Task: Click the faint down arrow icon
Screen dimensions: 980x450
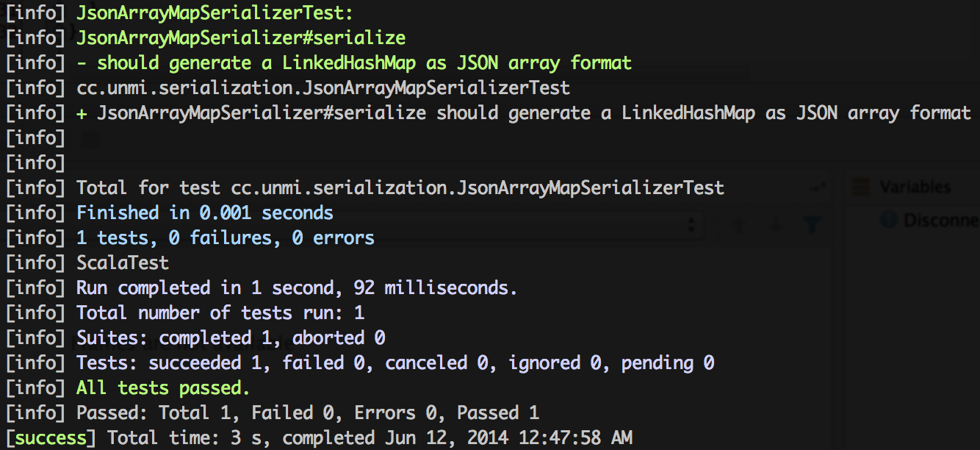Action: coord(775,226)
